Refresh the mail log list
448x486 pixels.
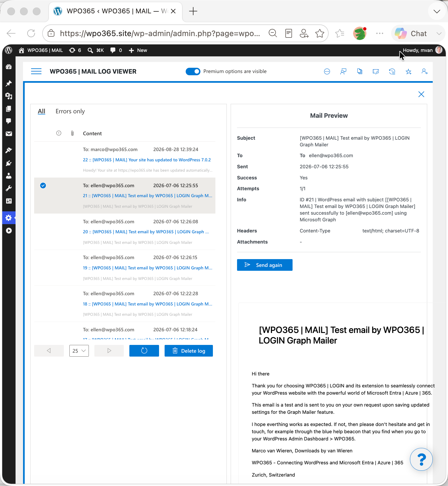[x=144, y=351]
